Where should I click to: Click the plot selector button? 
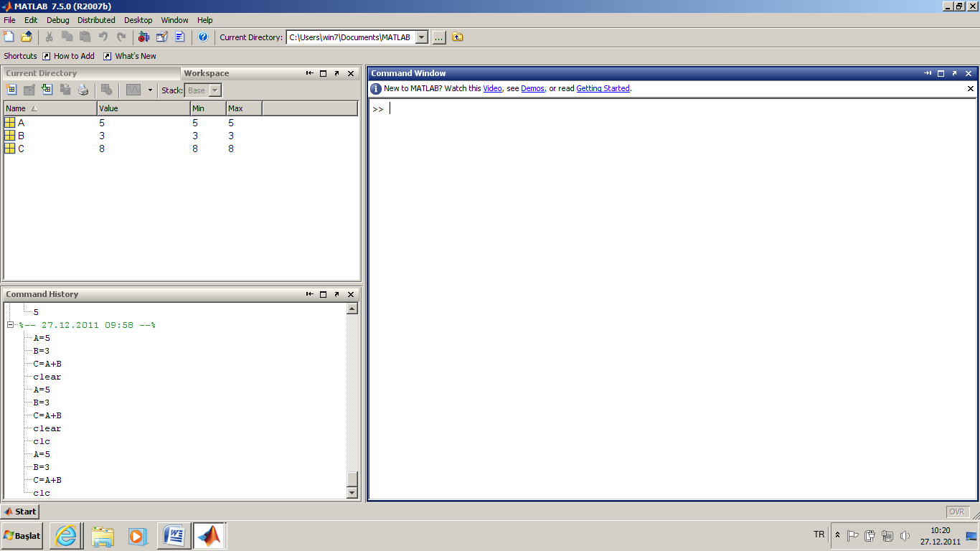[x=133, y=90]
